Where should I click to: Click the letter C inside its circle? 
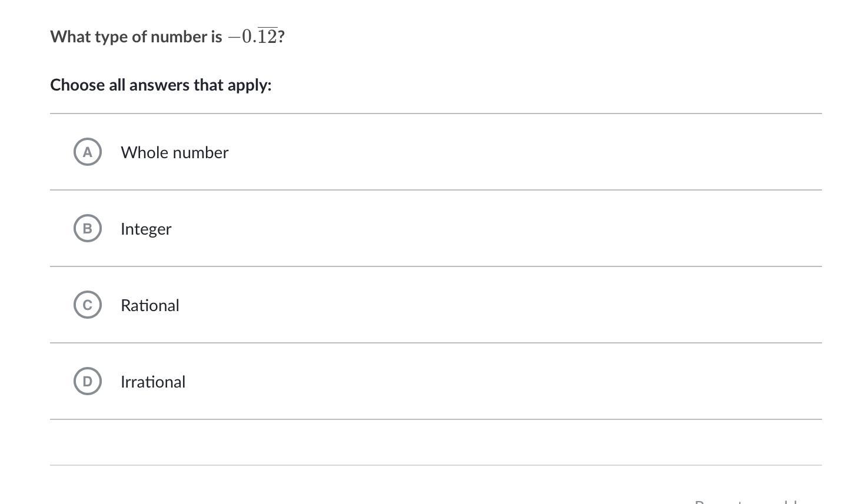point(88,305)
